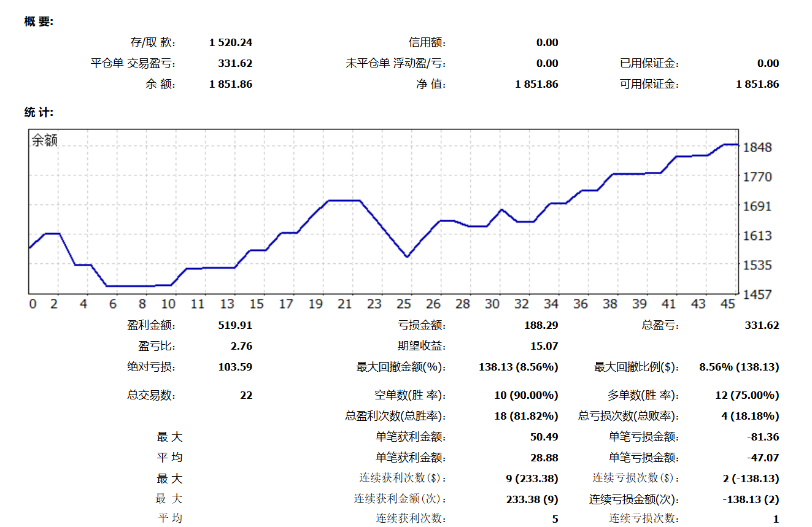Click the profit trades value 18 (81.82%)
Screen dimensions: 812x527
527,416
